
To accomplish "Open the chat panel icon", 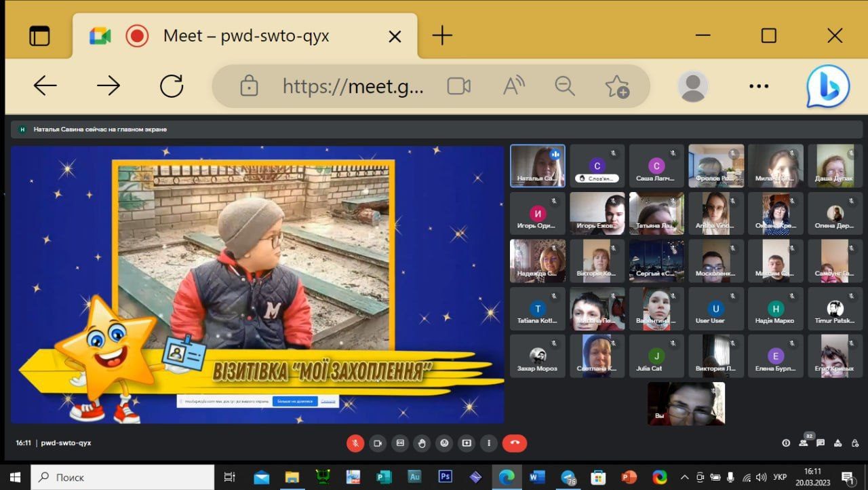I will [821, 443].
